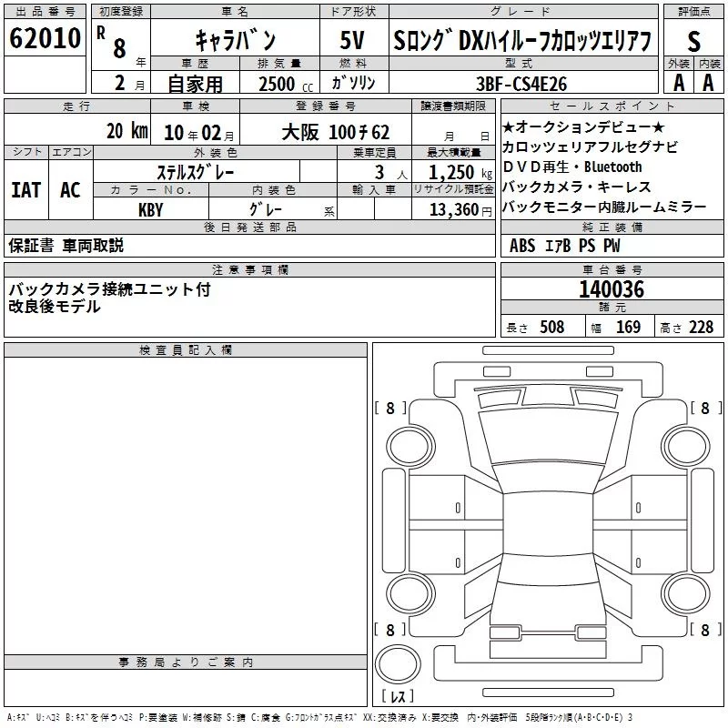Click the chassis number 140036
Image resolution: width=728 pixels, height=728 pixels.
612,290
